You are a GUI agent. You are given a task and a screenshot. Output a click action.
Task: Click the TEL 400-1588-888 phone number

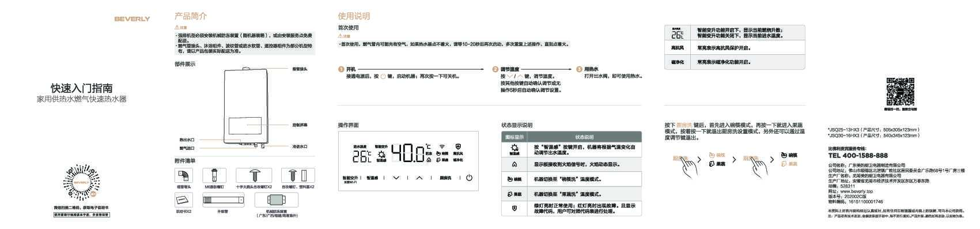click(x=858, y=155)
